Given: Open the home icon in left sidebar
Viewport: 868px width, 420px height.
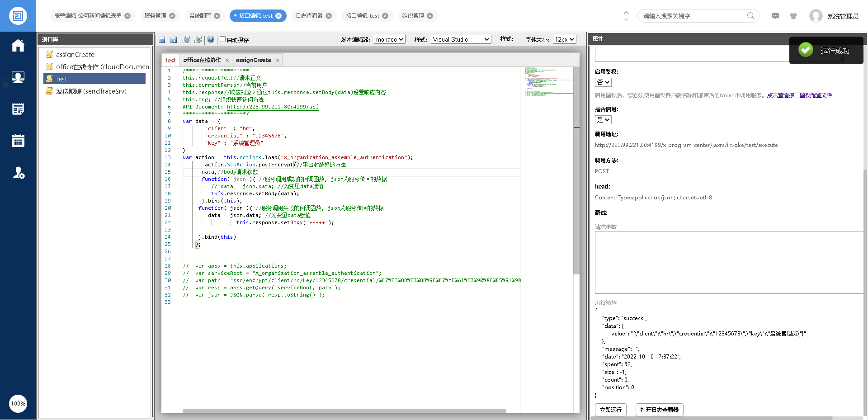Looking at the screenshot, I should pos(18,46).
